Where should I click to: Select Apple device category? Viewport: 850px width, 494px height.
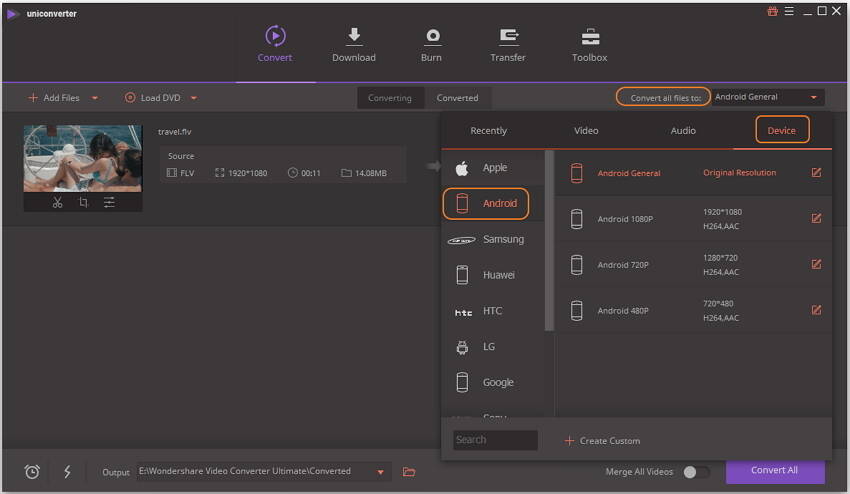click(x=493, y=168)
